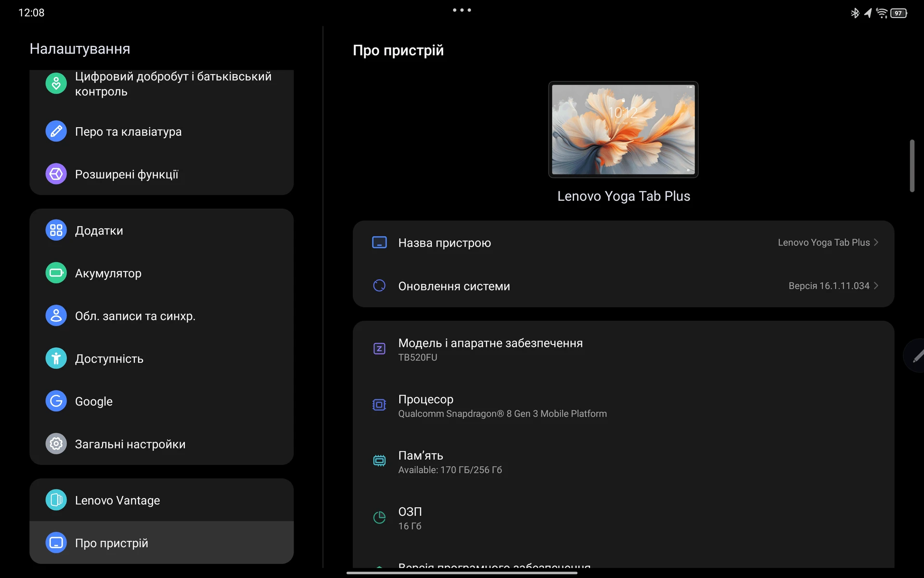Click the Lenovo Vantage icon
924x578 pixels.
click(56, 500)
